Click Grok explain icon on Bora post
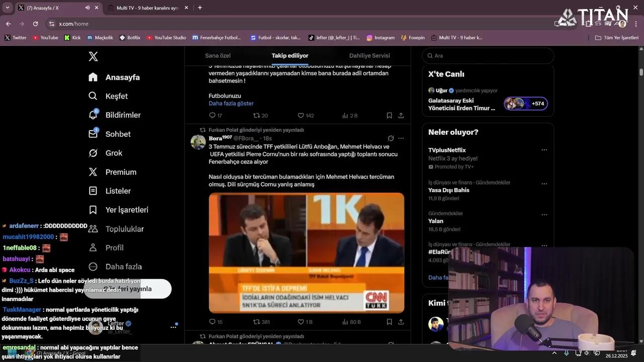 pyautogui.click(x=391, y=138)
